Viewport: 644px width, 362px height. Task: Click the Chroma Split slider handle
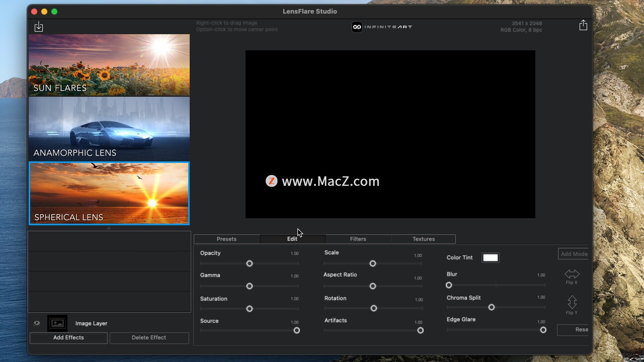(491, 307)
